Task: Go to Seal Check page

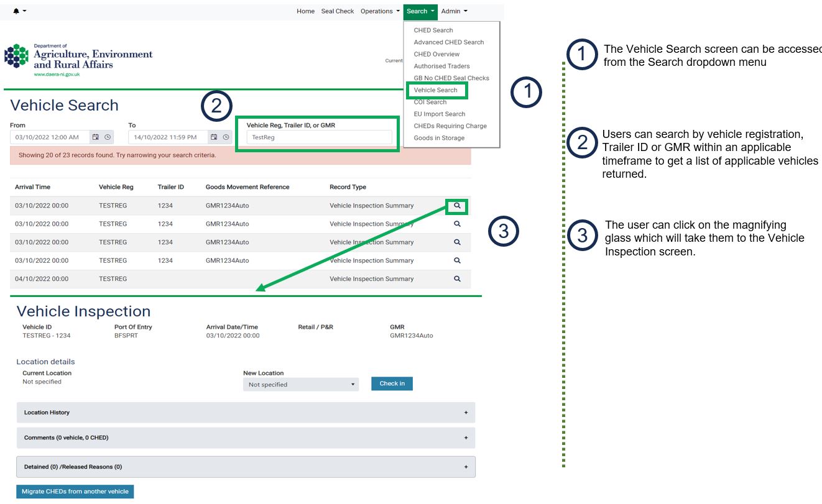Action: click(x=338, y=11)
